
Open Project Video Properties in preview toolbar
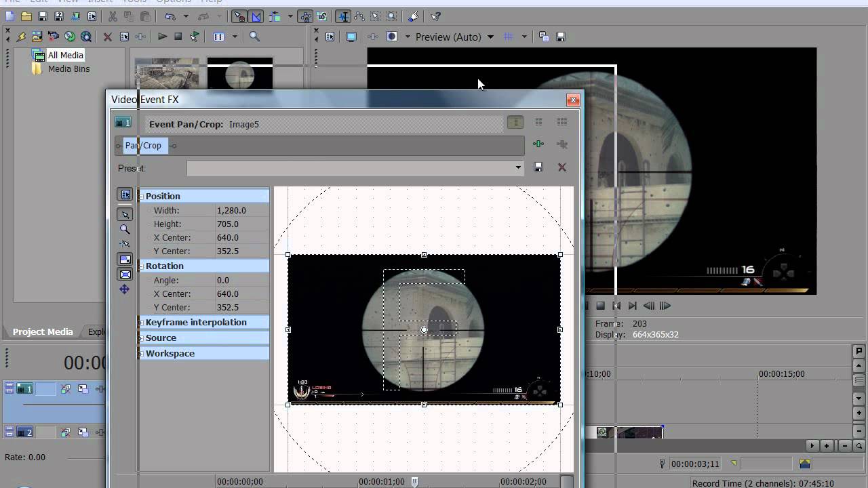point(330,37)
